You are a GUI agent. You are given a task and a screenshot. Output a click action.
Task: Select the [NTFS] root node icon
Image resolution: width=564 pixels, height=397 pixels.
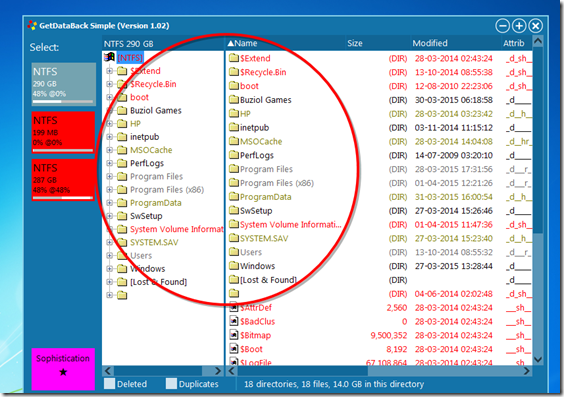tap(109, 57)
